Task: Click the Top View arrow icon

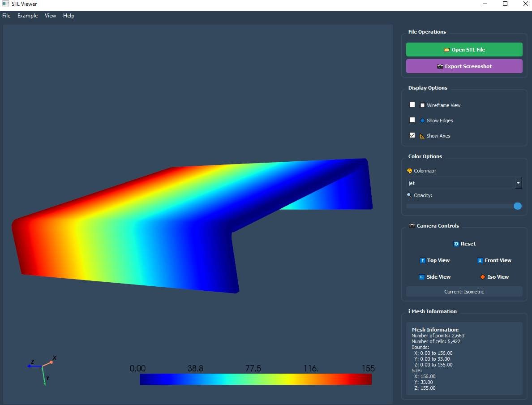Action: click(422, 260)
